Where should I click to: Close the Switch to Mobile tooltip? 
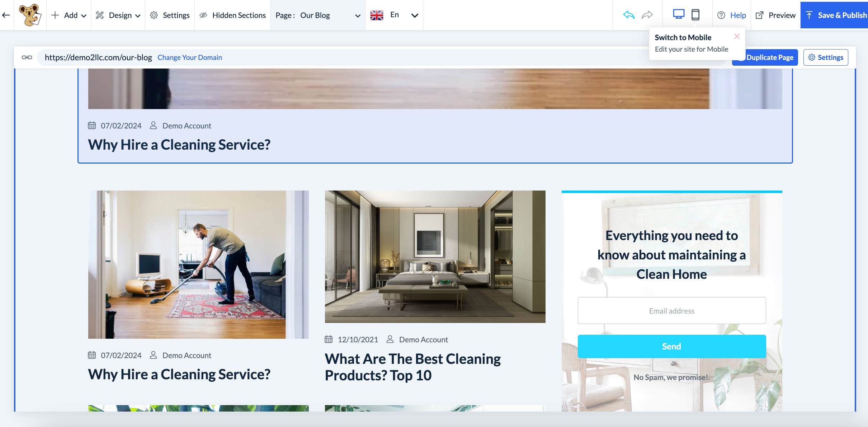(x=737, y=37)
